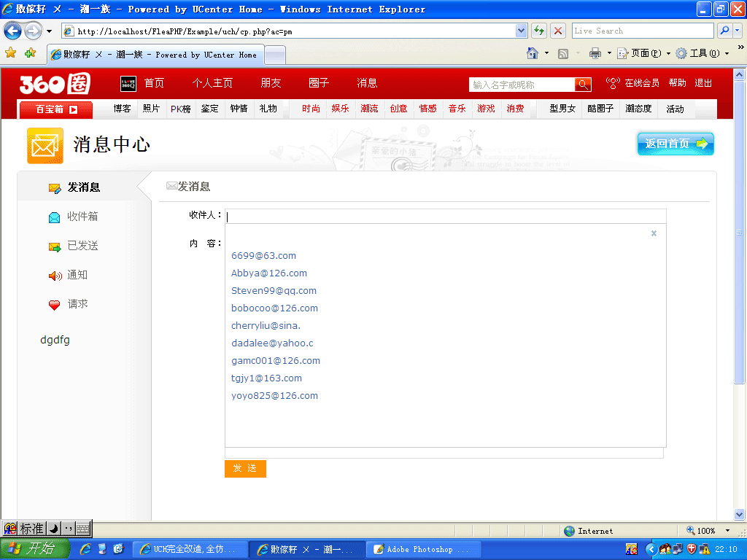This screenshot has height=560, width=747.
Task: Open the PK榜 sub-navigation item
Action: coord(181,109)
